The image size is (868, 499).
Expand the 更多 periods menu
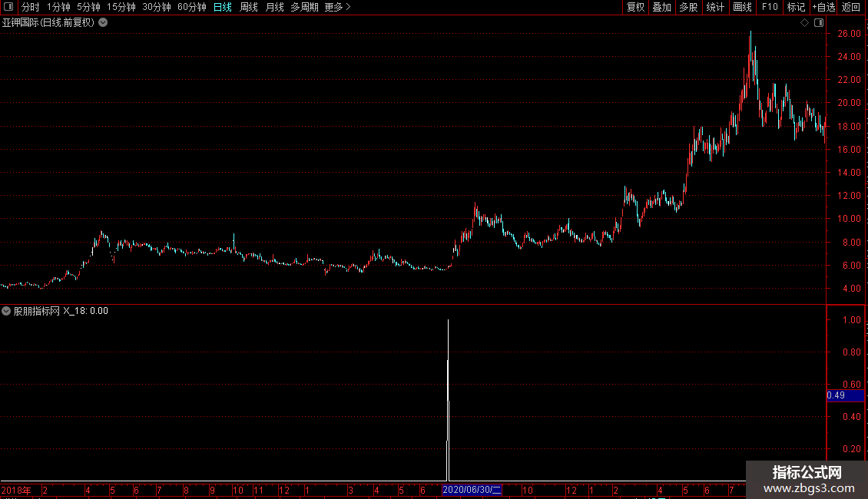pyautogui.click(x=338, y=7)
